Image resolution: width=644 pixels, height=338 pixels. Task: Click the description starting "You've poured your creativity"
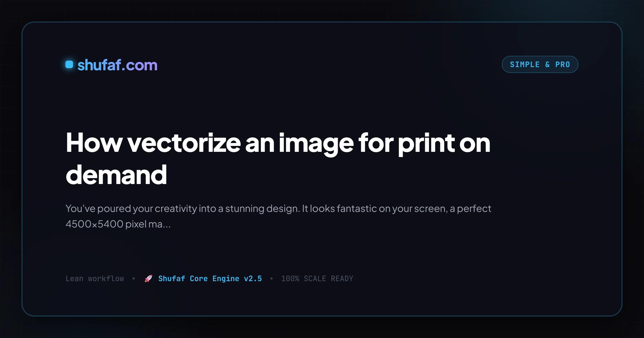point(278,216)
